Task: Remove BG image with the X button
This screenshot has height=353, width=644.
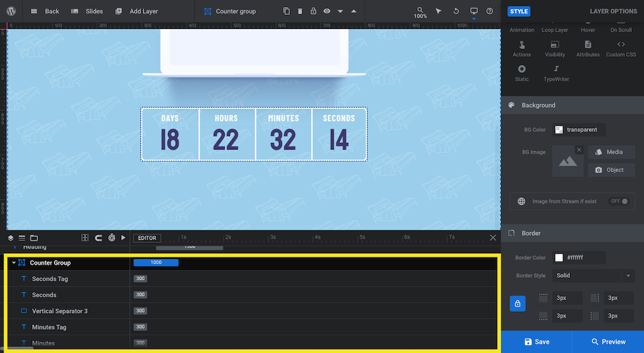Action: tap(579, 149)
